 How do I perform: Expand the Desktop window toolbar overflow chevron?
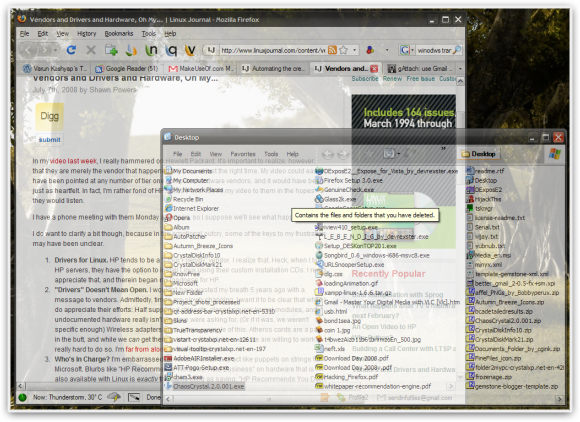point(443,149)
